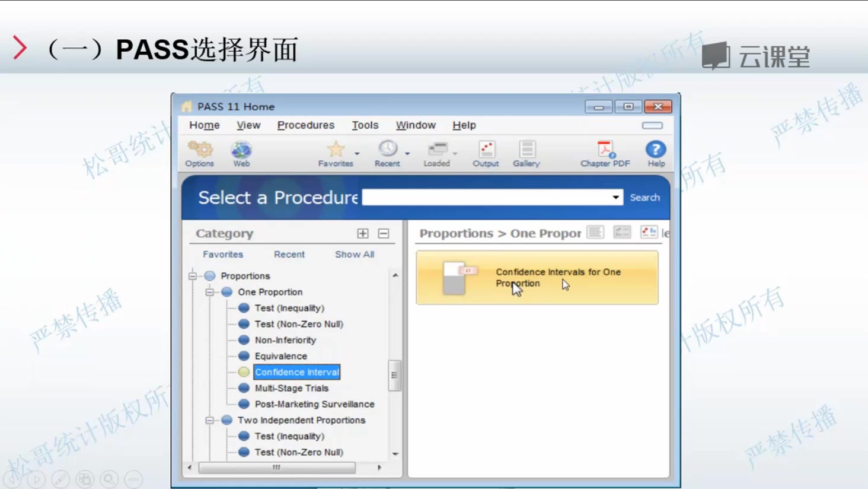Open the Chapter PDF icon
868x489 pixels.
[605, 149]
